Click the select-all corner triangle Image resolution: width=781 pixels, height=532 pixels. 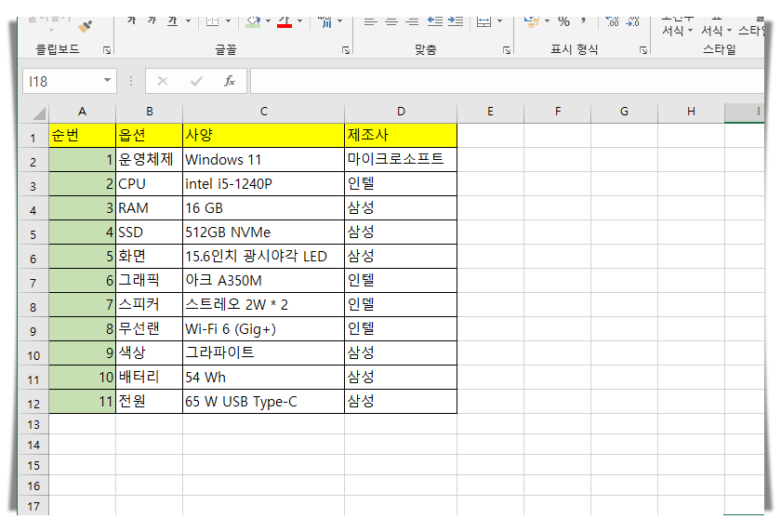[39, 113]
